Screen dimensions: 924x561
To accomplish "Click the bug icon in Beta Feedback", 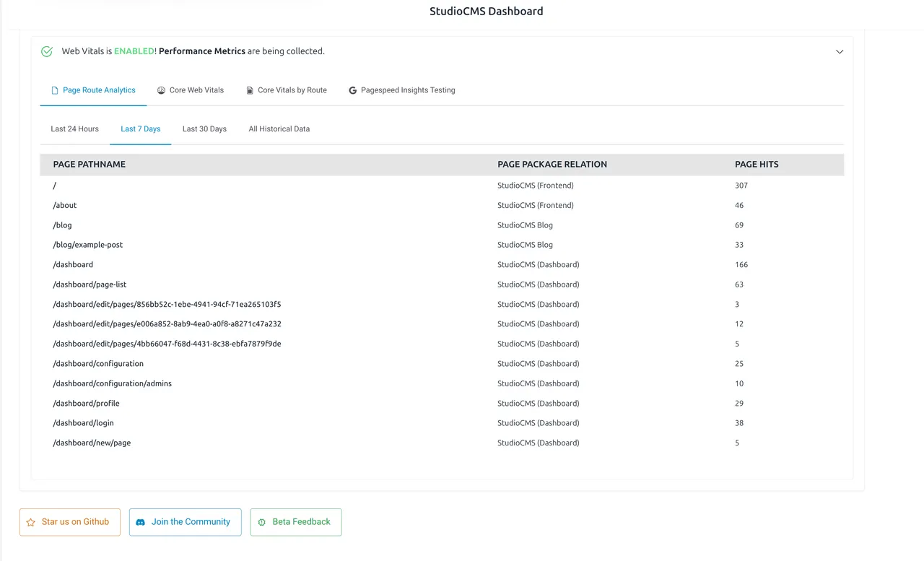I will tap(262, 522).
